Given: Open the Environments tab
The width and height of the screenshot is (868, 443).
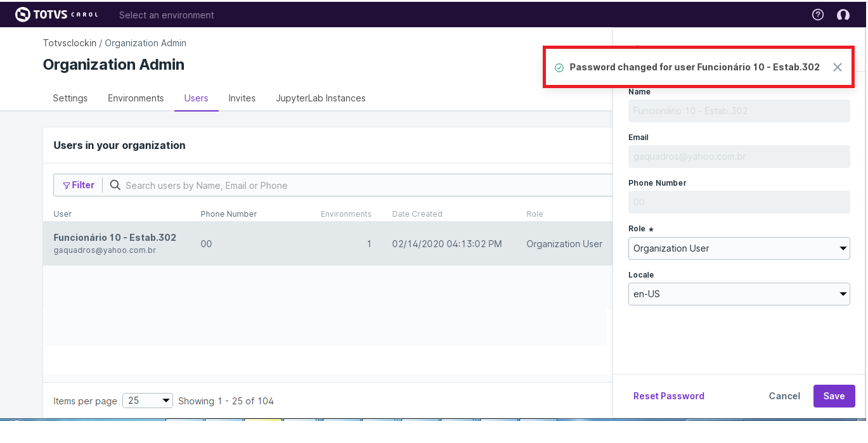Looking at the screenshot, I should pyautogui.click(x=136, y=98).
